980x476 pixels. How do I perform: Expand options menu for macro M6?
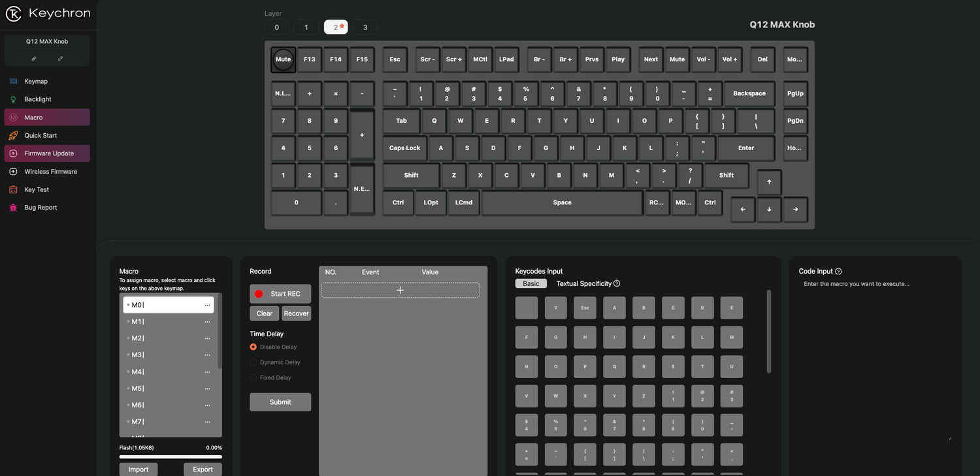(207, 405)
